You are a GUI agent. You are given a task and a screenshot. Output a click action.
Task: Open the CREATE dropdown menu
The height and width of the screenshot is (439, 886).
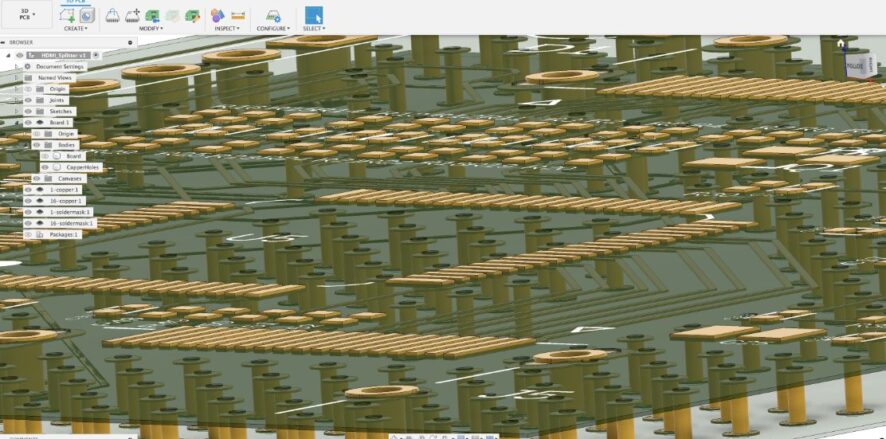click(75, 28)
